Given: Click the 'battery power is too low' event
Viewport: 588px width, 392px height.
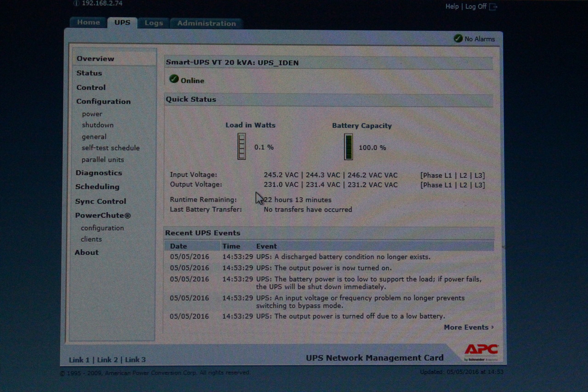Looking at the screenshot, I should [x=369, y=283].
